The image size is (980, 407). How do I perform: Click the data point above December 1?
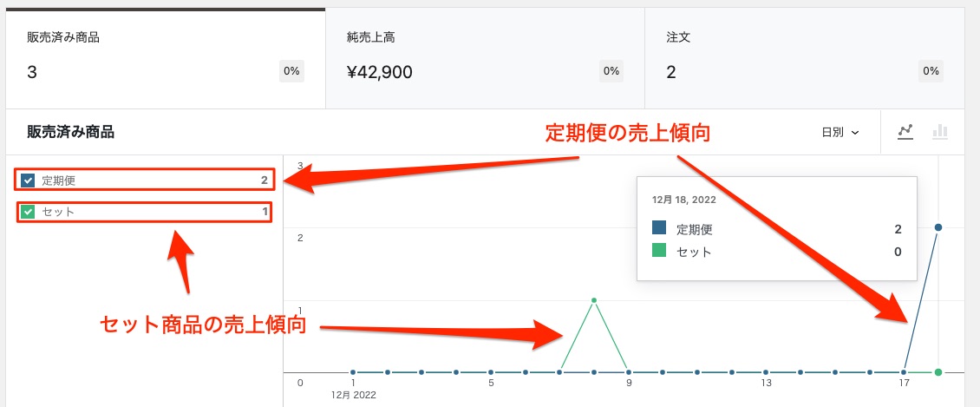pyautogui.click(x=353, y=372)
